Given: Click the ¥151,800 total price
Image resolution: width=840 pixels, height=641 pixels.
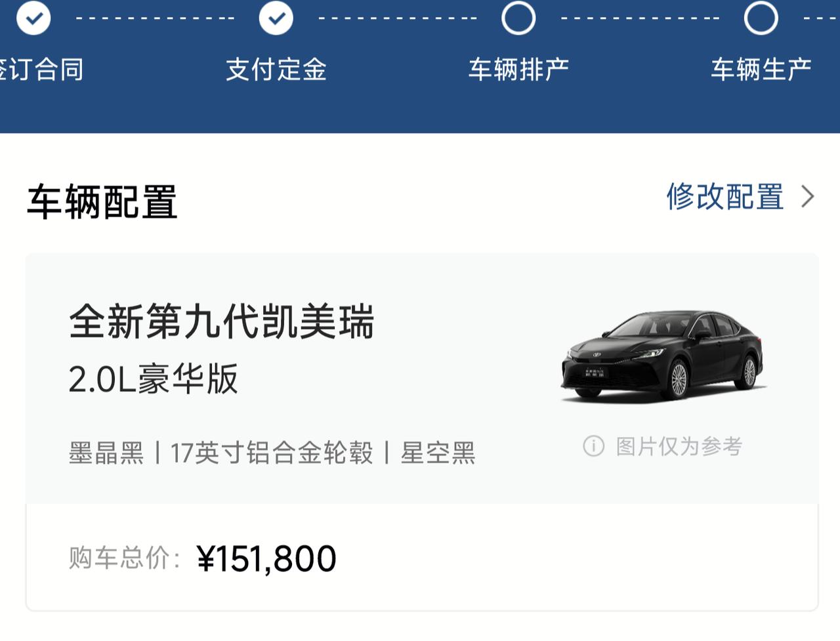Looking at the screenshot, I should [266, 558].
